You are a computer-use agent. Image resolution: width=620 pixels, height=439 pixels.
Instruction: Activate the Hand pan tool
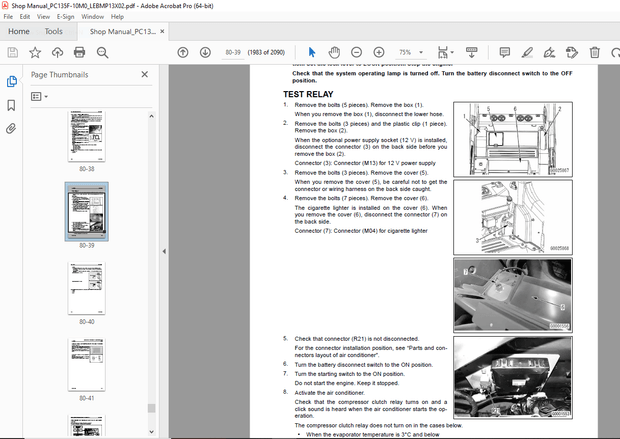(334, 52)
